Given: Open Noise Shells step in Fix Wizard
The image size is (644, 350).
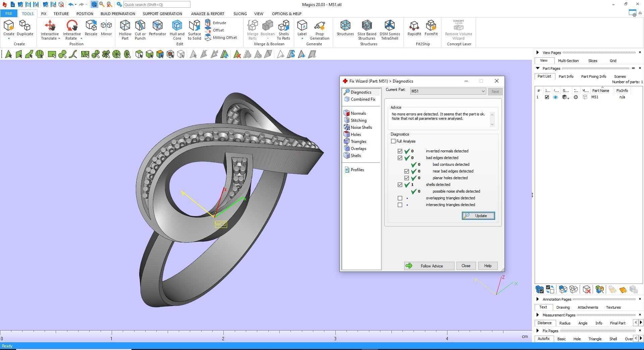Looking at the screenshot, I should tap(358, 128).
